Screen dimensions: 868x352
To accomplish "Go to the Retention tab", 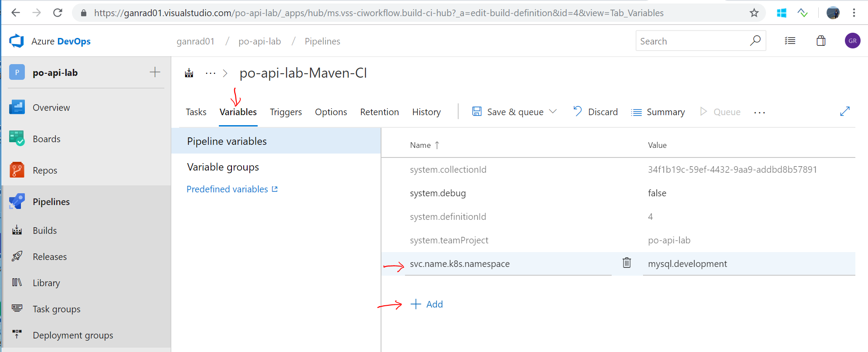I will (379, 112).
